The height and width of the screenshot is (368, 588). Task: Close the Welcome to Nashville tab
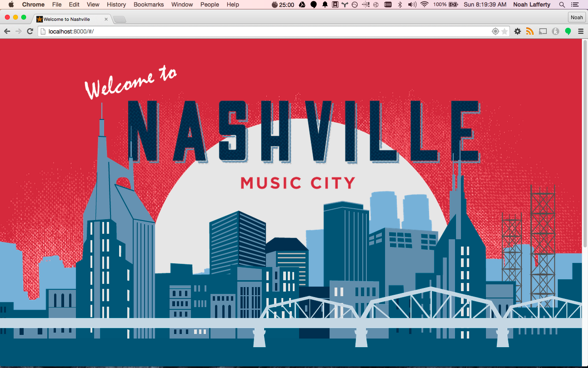[x=106, y=19]
